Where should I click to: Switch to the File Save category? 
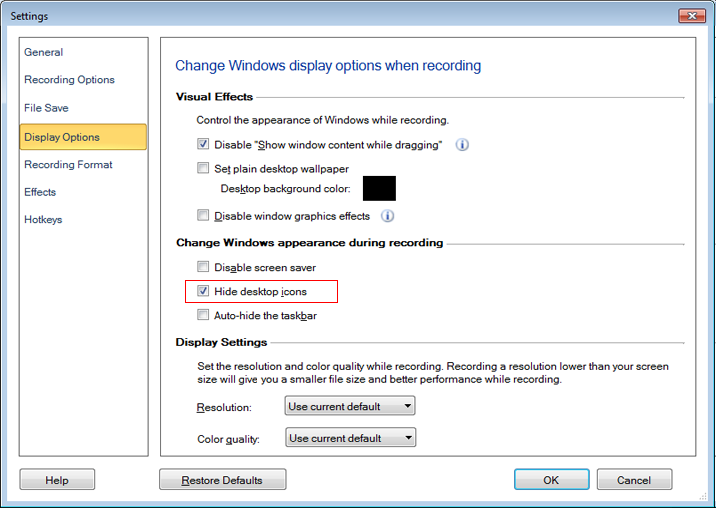click(x=46, y=108)
